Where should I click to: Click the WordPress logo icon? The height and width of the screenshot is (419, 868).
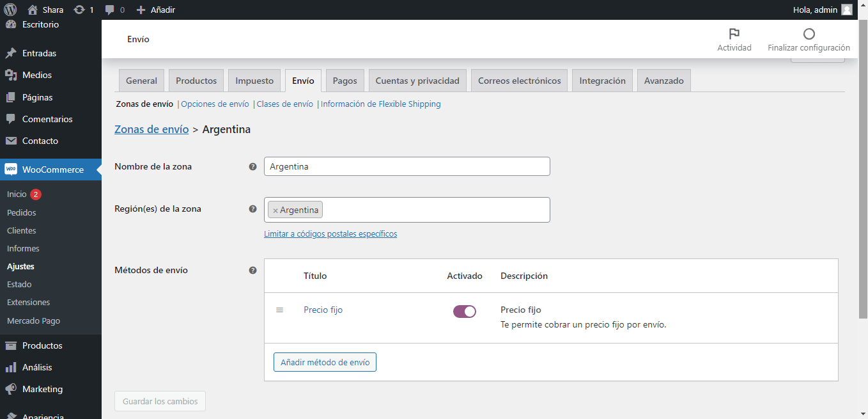click(x=10, y=10)
